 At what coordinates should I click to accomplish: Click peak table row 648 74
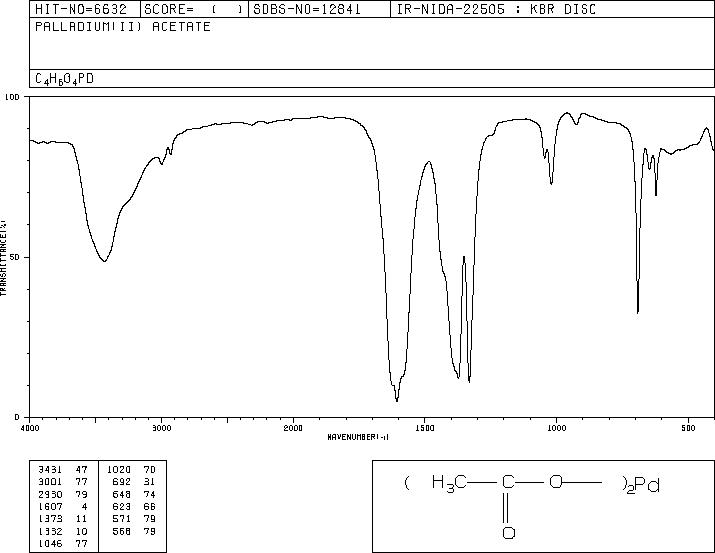coord(134,495)
